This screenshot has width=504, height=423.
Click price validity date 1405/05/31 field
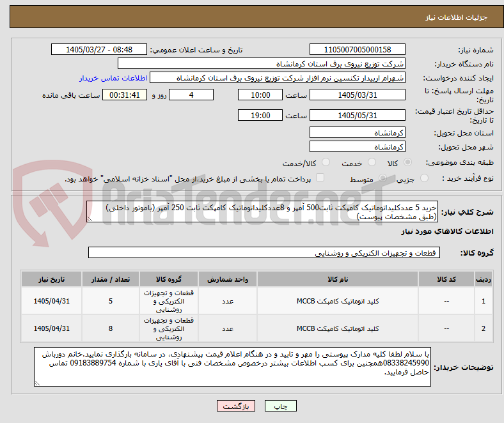click(x=358, y=115)
